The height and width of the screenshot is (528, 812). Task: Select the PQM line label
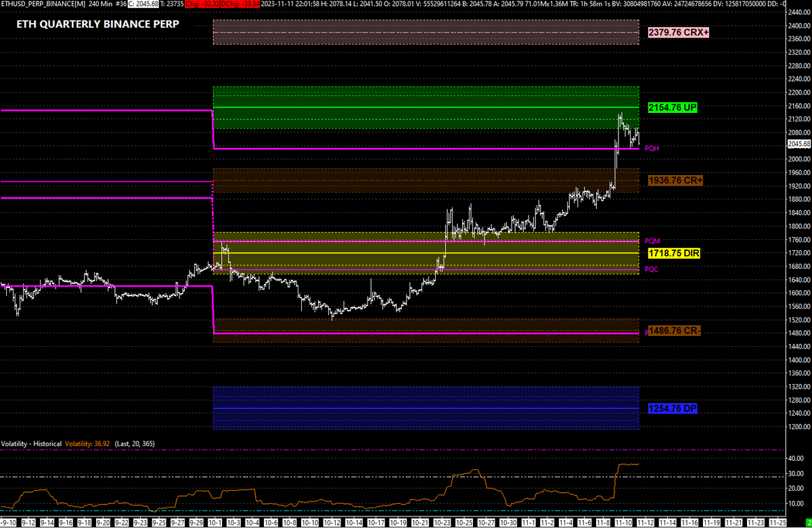click(652, 241)
